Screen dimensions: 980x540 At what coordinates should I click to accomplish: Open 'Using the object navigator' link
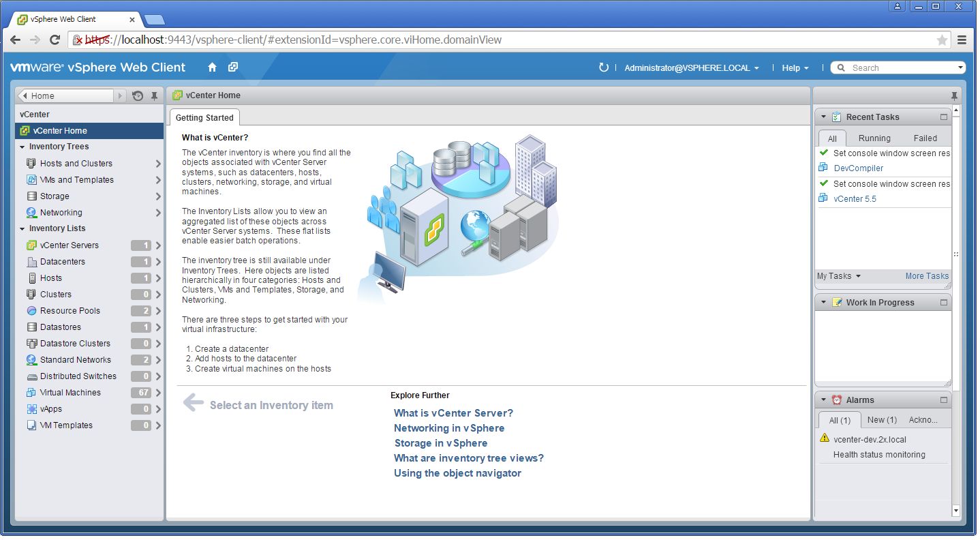pyautogui.click(x=457, y=473)
